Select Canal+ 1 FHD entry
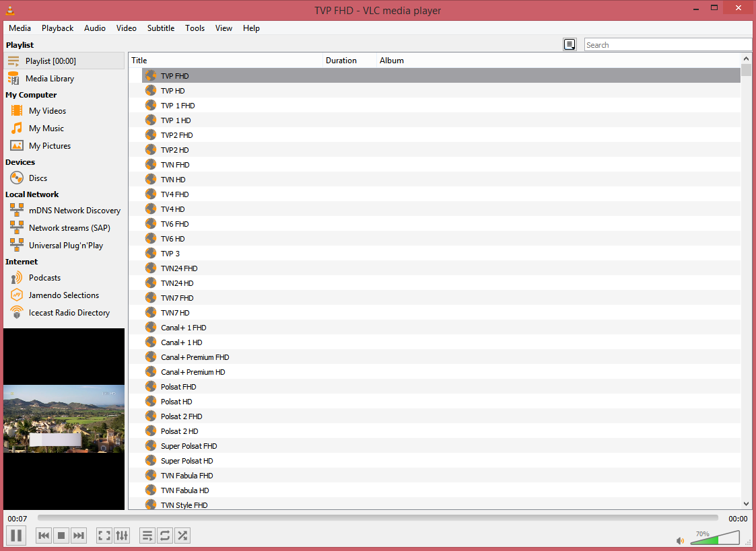 (441, 328)
